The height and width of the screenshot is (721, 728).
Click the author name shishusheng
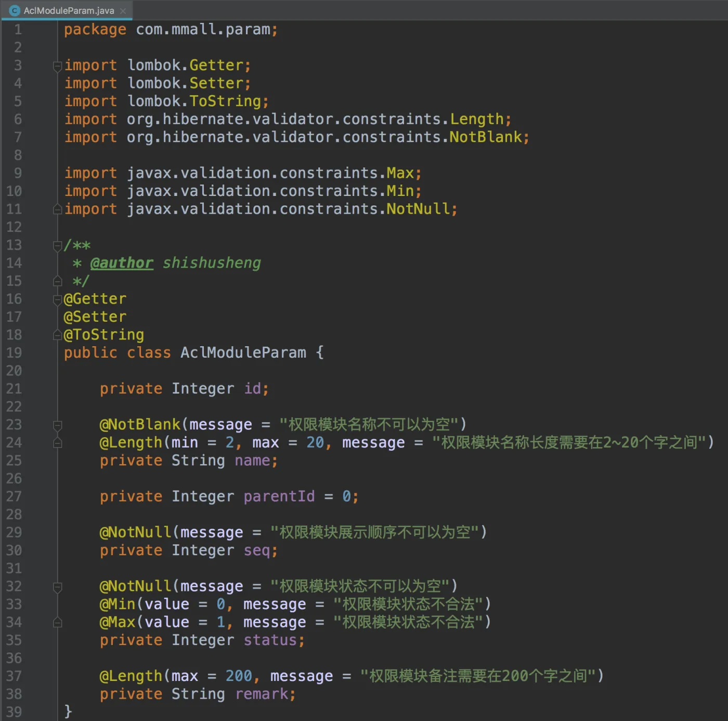pos(212,263)
